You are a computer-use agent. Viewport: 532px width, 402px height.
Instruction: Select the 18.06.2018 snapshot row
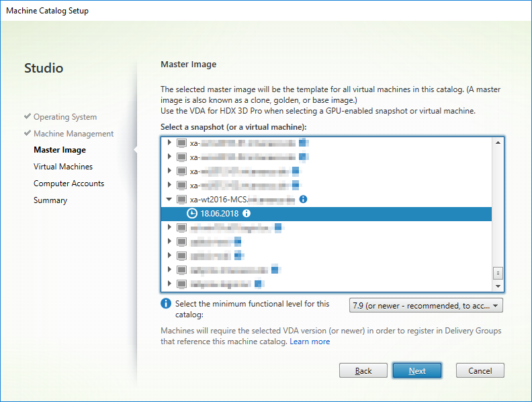(326, 214)
